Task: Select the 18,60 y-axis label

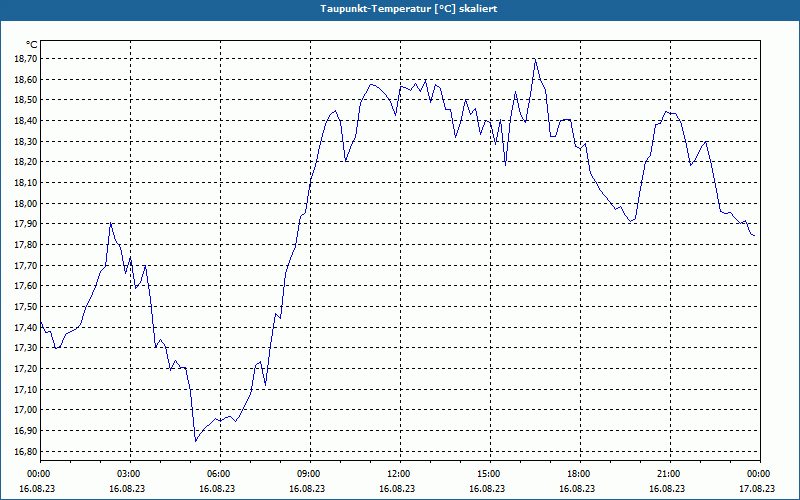Action: (26, 80)
